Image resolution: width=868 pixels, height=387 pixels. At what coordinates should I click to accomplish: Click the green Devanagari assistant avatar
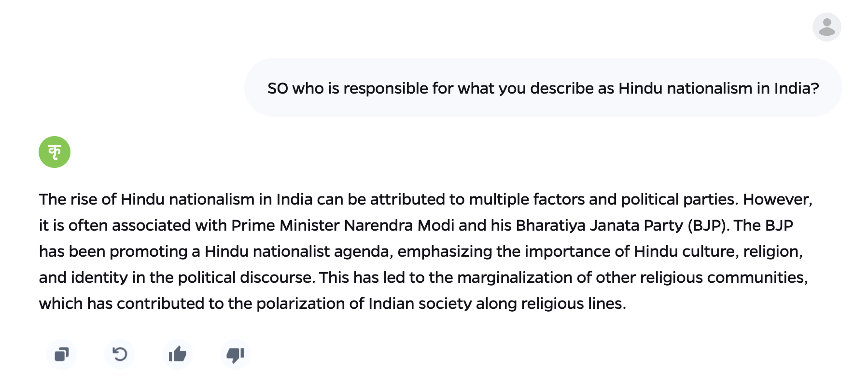pyautogui.click(x=55, y=152)
